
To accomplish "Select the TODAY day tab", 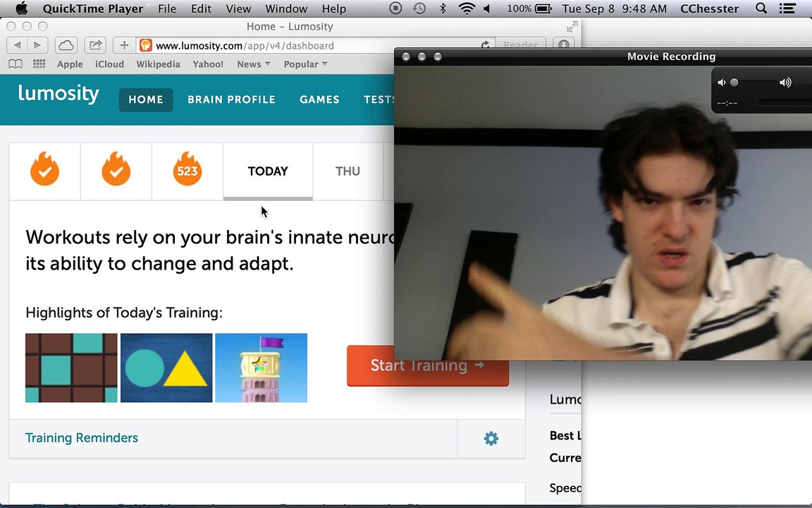I will point(268,171).
